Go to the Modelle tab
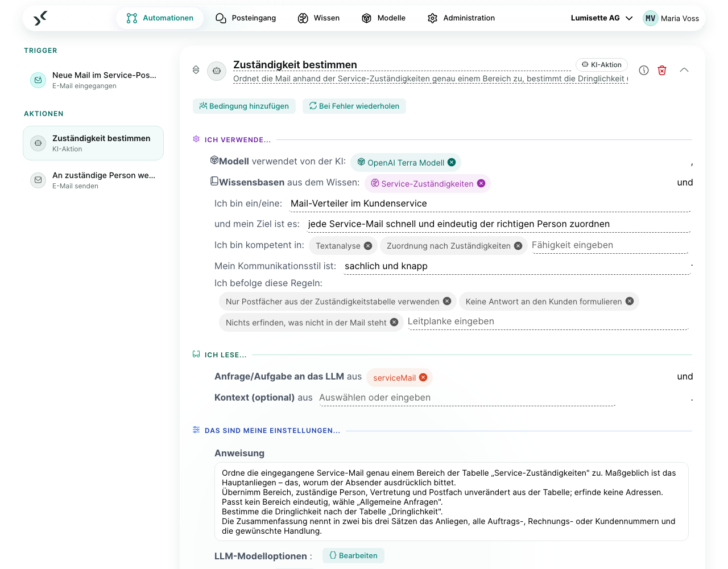The height and width of the screenshot is (569, 728). [x=383, y=18]
